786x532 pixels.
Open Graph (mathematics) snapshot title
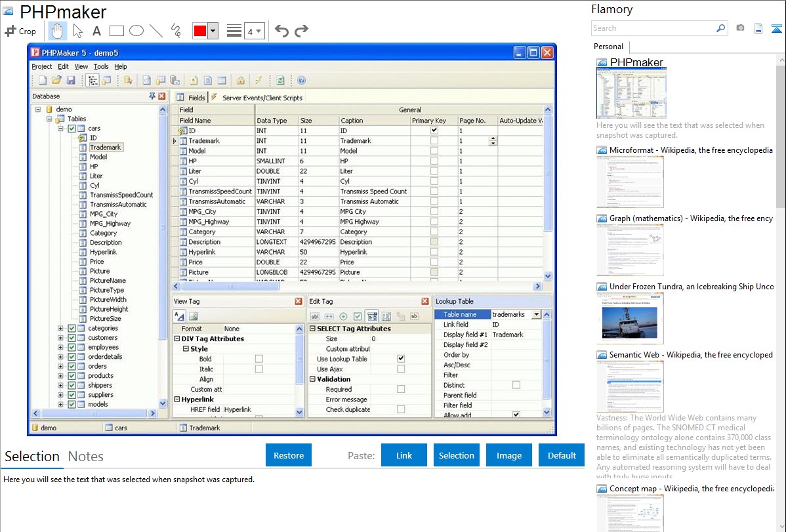click(x=691, y=218)
